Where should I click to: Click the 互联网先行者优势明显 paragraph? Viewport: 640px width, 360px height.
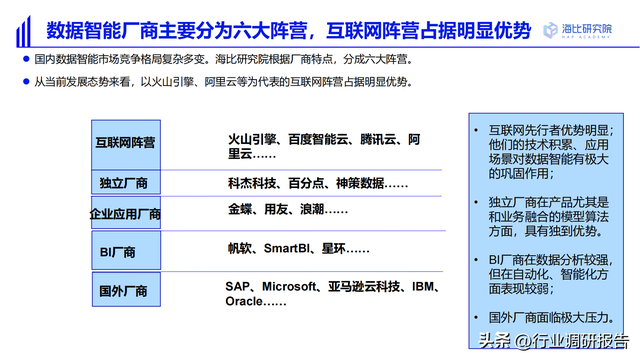551,152
